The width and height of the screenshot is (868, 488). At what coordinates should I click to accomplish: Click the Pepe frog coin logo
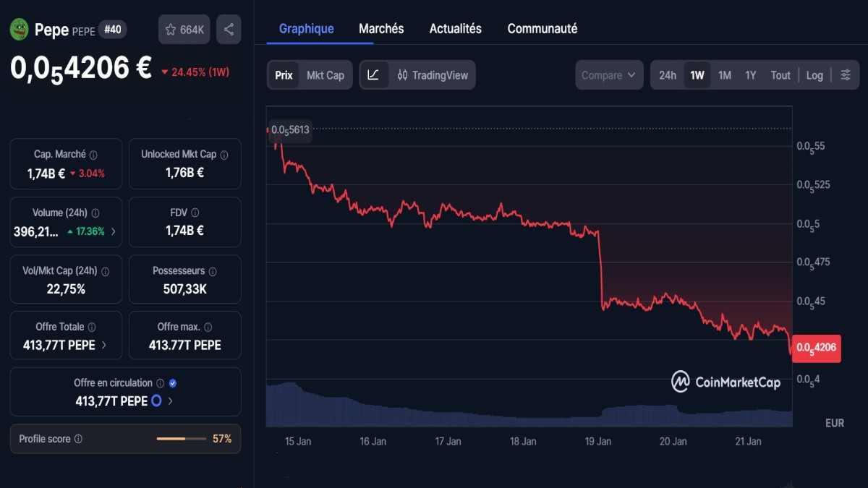(x=20, y=30)
